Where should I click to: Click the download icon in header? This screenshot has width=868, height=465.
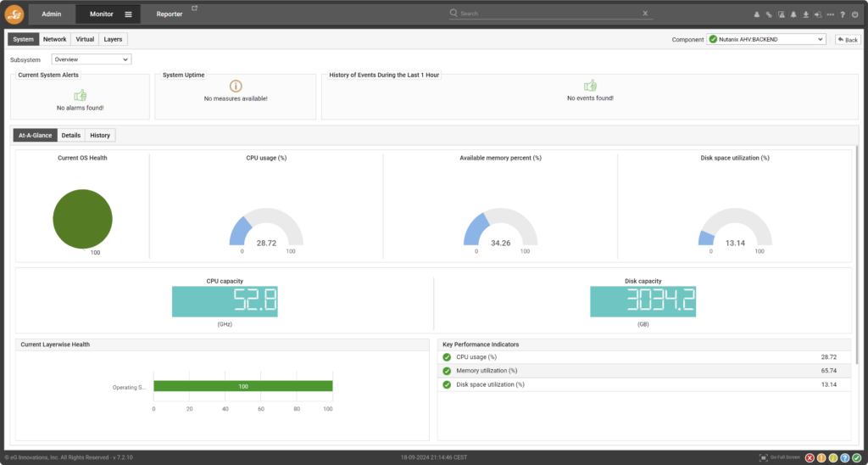(806, 15)
